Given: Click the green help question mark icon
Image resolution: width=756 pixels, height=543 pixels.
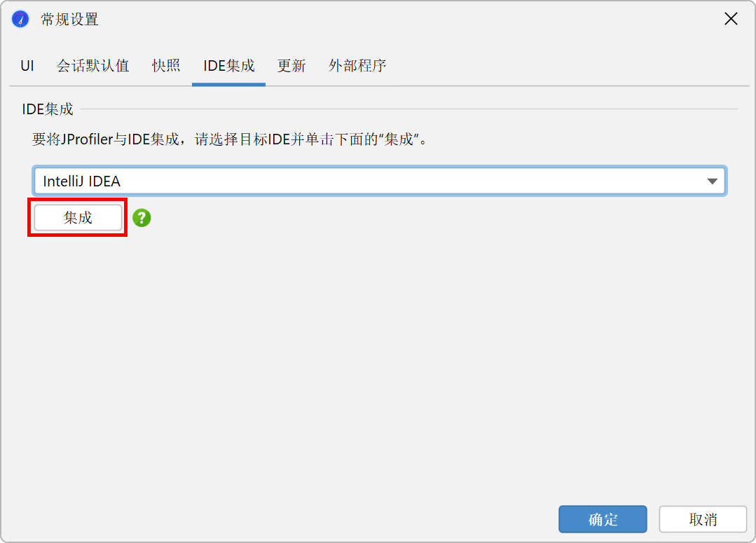Looking at the screenshot, I should pyautogui.click(x=142, y=218).
